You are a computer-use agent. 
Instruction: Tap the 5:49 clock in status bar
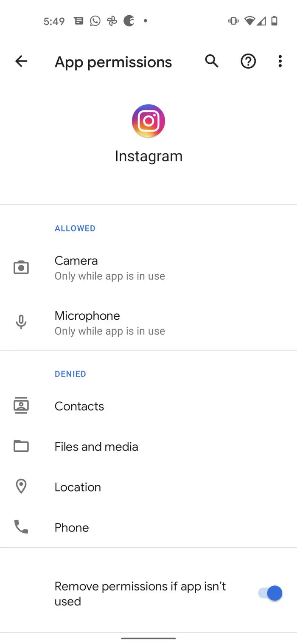54,21
